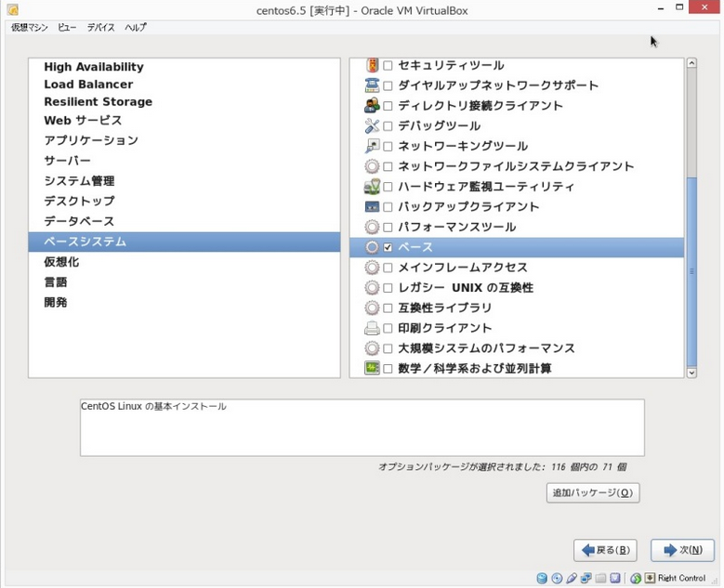The width and height of the screenshot is (724, 588).
Task: Click the icon beside ネットワーキングツール
Action: pos(372,147)
